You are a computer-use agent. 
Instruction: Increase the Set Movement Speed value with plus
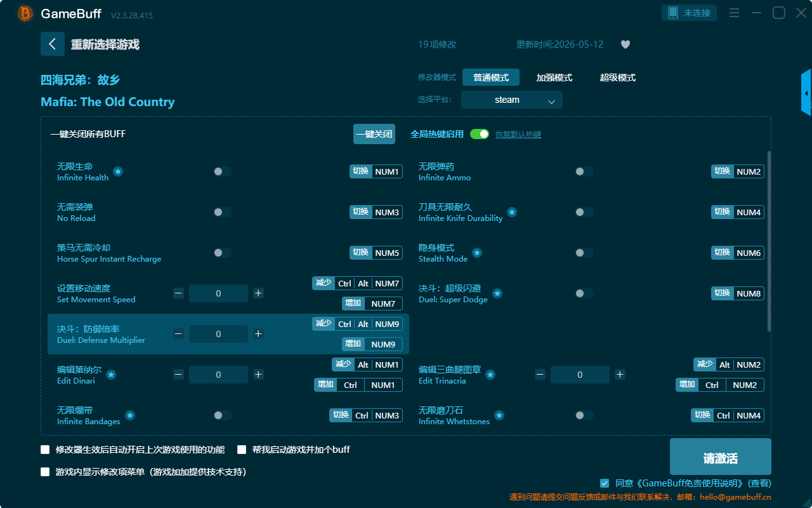coord(258,293)
